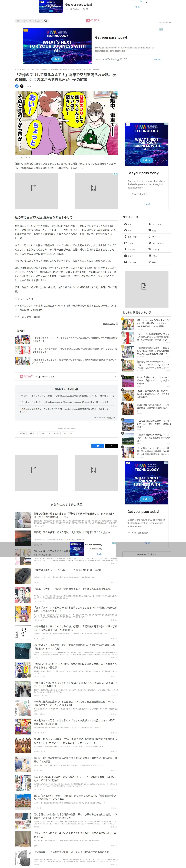Open the ベビーカレンダー logo link

93,21
